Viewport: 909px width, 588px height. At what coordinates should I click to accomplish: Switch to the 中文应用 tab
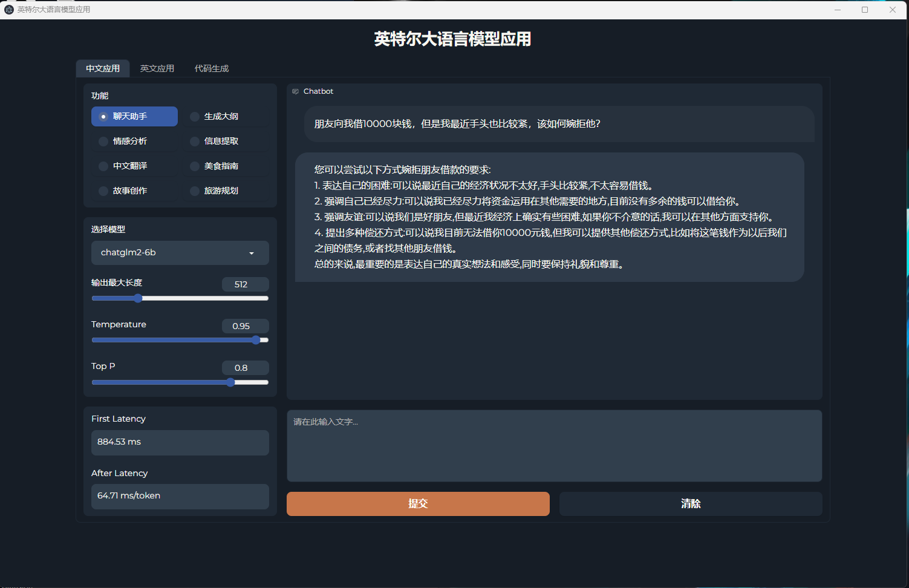(x=103, y=68)
